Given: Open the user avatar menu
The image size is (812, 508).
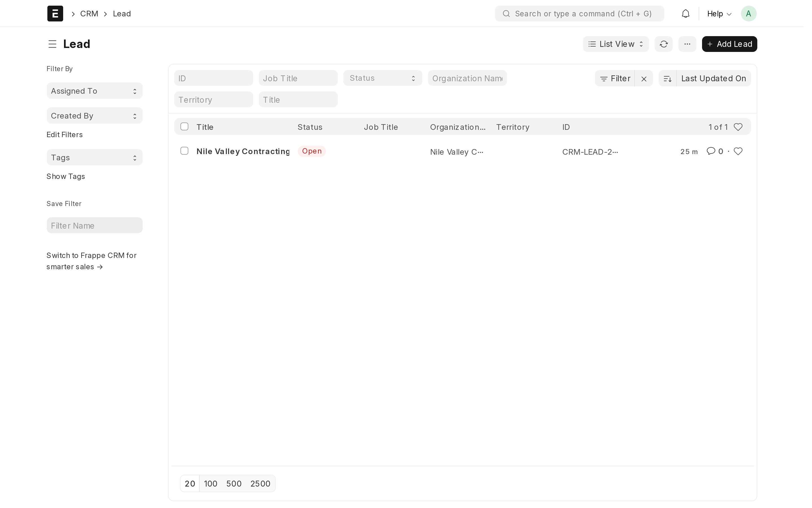Looking at the screenshot, I should [x=749, y=14].
